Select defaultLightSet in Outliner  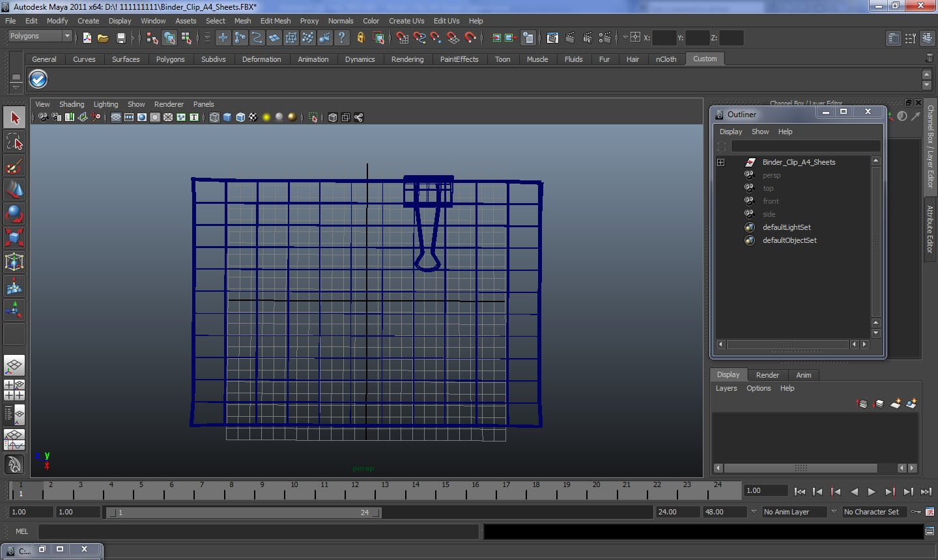[x=786, y=227]
